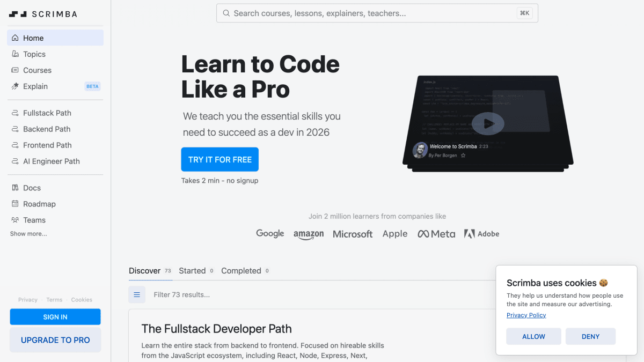Screen dimensions: 644x362
Task: Deny cookies in the popup
Action: [590, 336]
